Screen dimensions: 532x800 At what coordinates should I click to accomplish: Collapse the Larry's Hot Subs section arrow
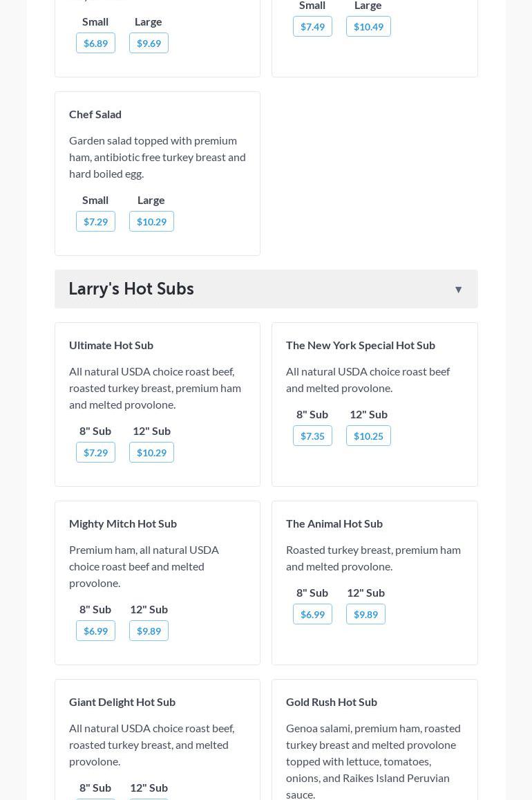click(x=458, y=290)
